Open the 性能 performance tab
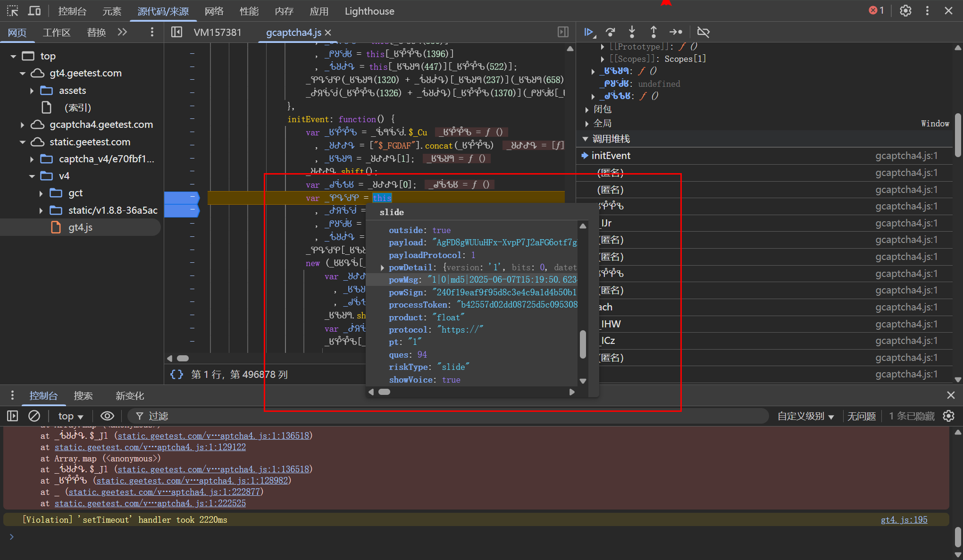 (249, 11)
